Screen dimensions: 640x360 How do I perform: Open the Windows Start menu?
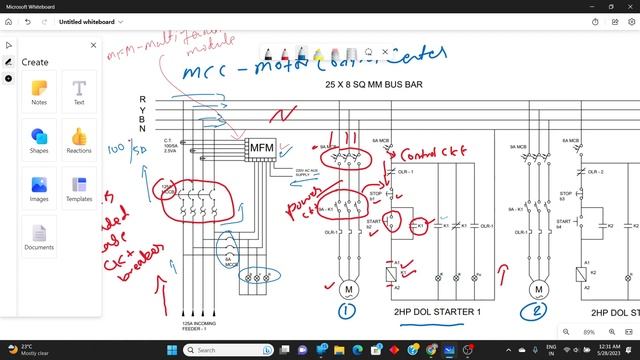pos(172,350)
